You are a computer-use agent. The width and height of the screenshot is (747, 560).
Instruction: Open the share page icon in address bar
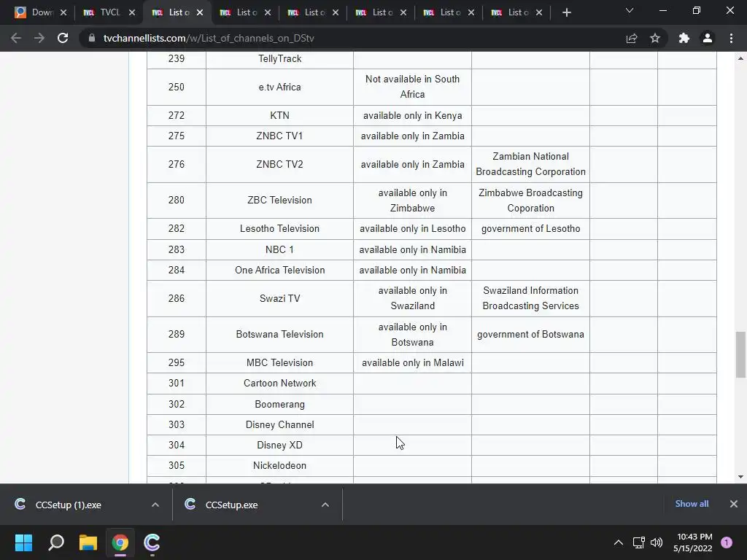[632, 38]
